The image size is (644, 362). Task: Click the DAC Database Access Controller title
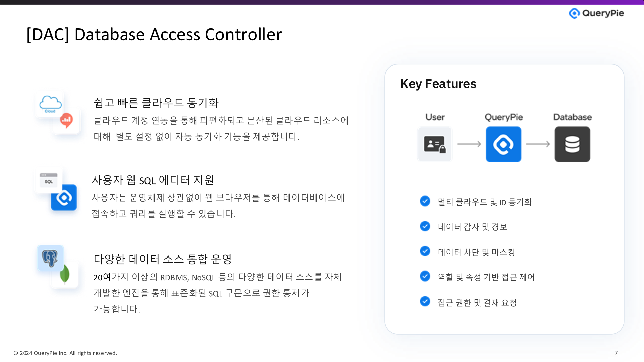[154, 34]
